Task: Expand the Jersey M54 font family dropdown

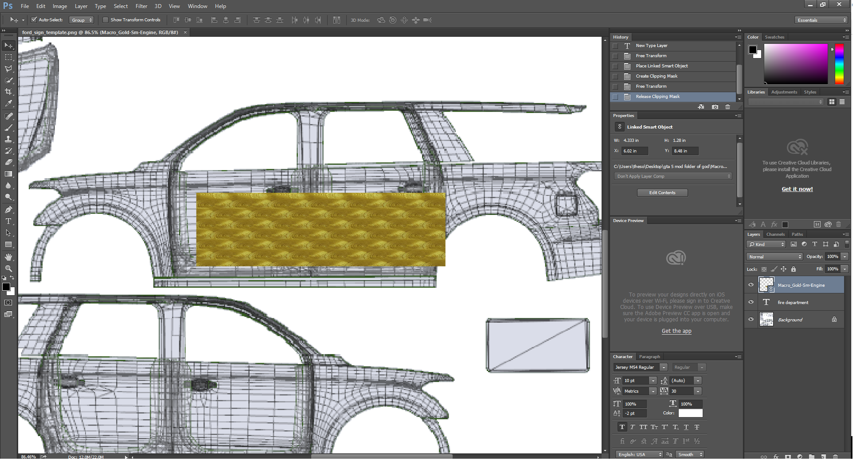Action: coord(664,367)
